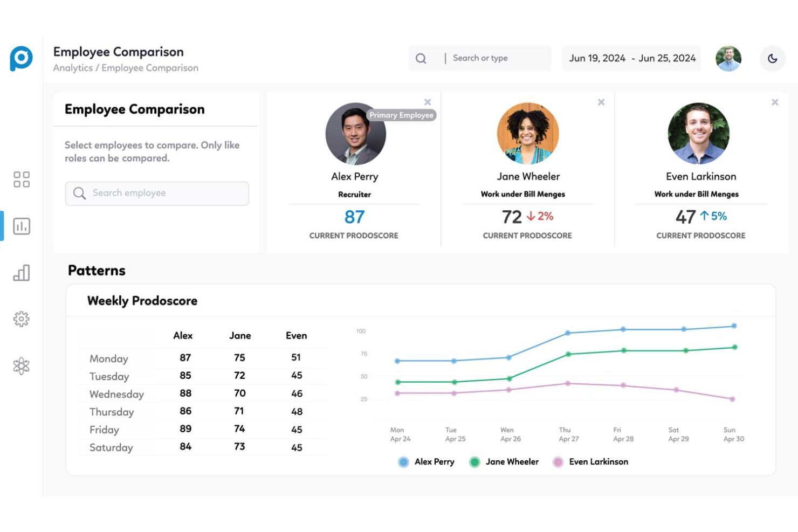Open the Analytics panel icon in sidebar
The width and height of the screenshot is (798, 532).
point(22,226)
